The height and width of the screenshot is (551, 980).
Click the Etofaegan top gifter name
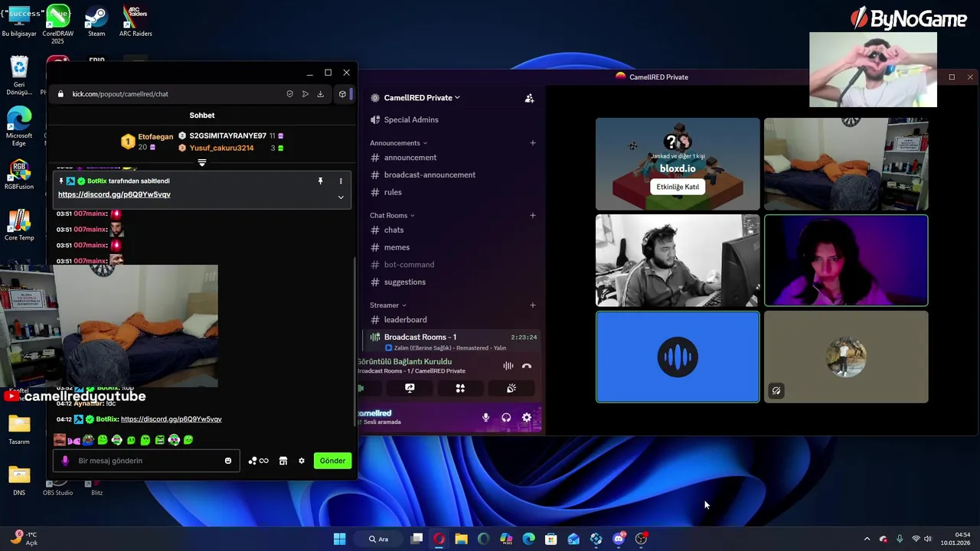155,137
